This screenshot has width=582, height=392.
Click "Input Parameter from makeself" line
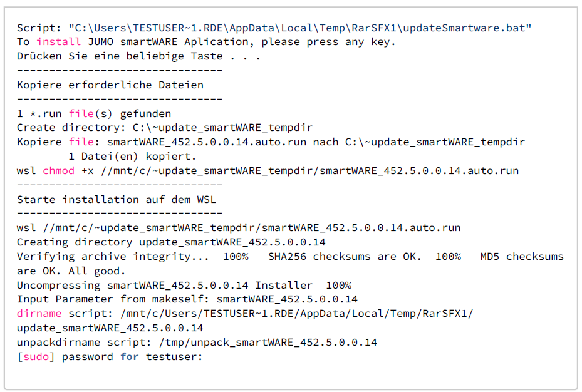(187, 299)
